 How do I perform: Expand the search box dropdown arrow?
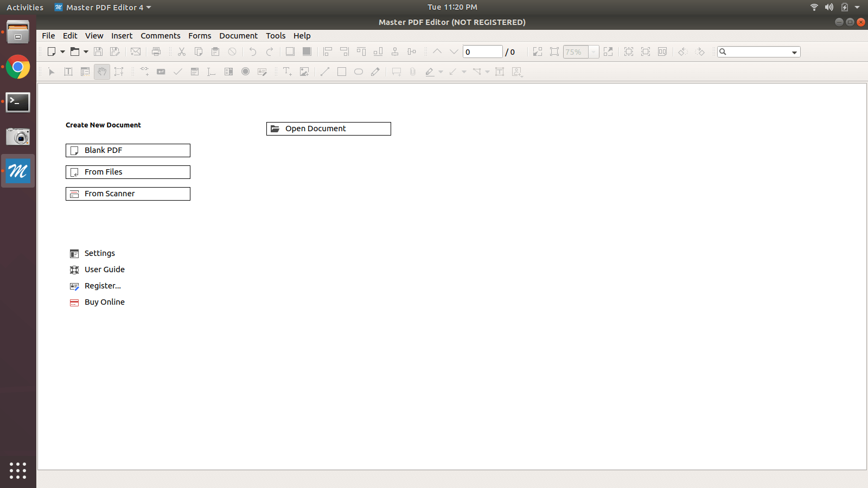[x=794, y=53]
